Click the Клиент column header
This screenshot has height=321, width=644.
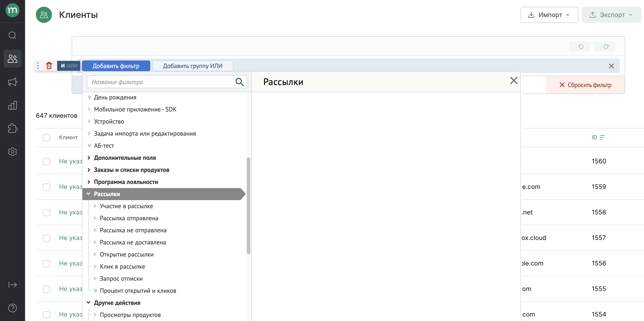[x=68, y=137]
